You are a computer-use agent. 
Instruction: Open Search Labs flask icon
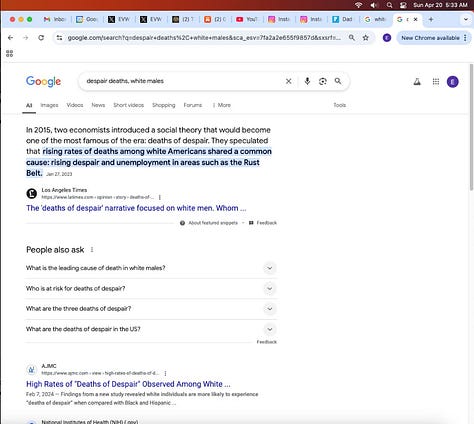point(417,81)
